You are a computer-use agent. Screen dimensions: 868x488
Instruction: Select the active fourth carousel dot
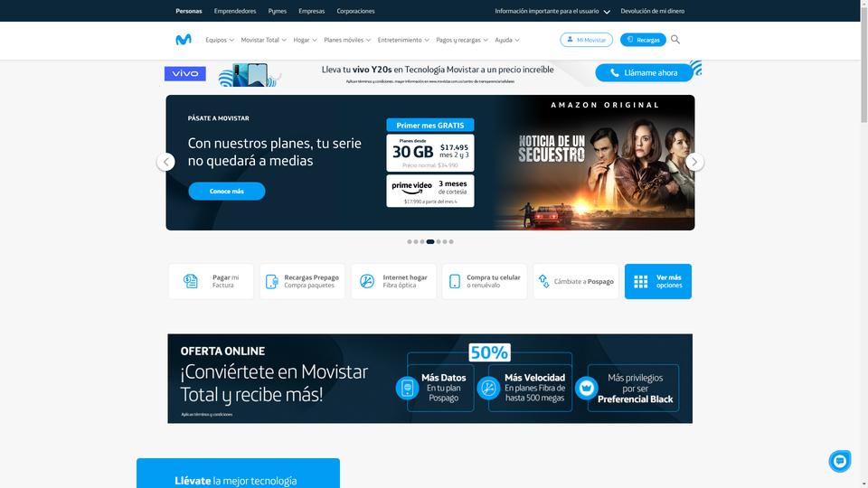[430, 242]
